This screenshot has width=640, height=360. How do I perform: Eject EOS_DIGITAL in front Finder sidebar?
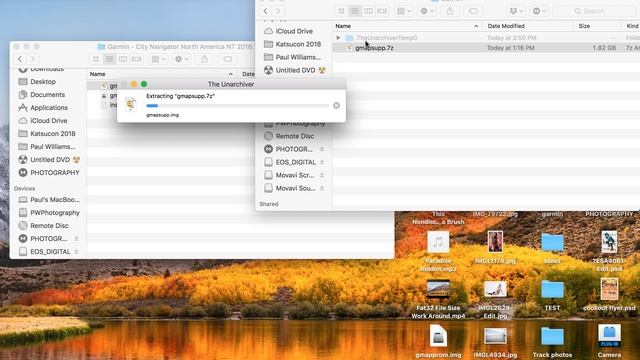322,162
